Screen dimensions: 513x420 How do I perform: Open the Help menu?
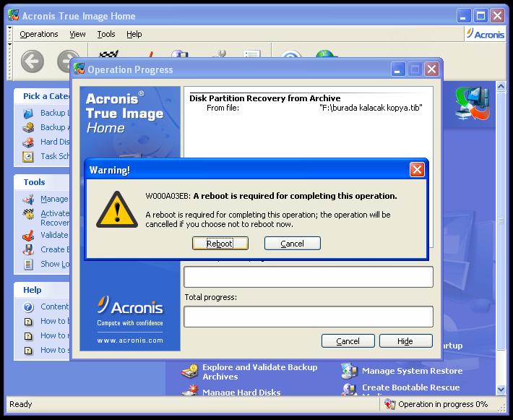tap(134, 34)
